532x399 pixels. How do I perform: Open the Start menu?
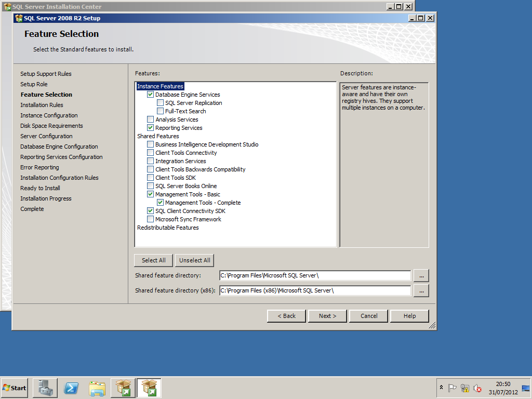[x=14, y=388]
